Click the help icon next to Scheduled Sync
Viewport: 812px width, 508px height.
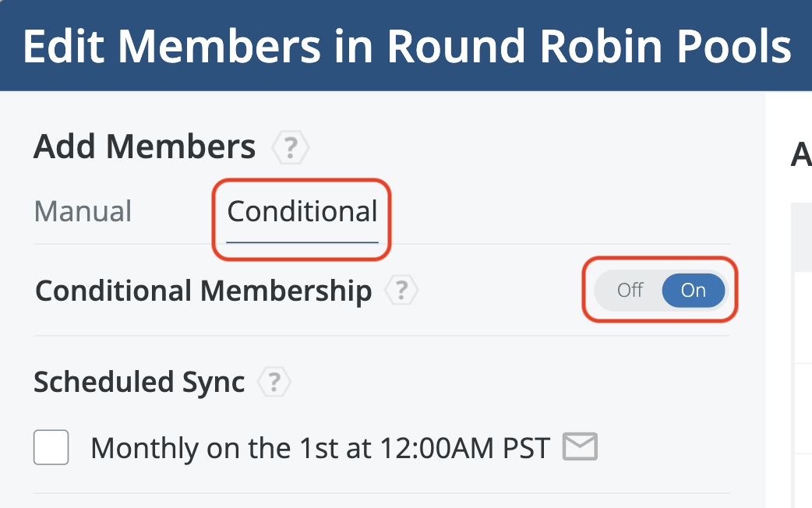(x=273, y=382)
